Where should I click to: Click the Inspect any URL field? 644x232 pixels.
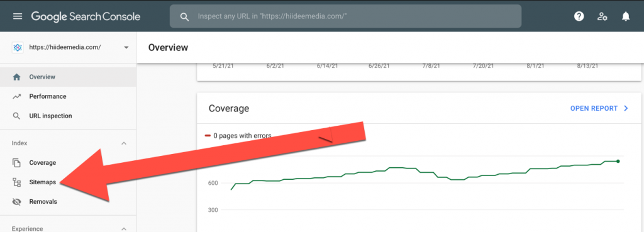click(345, 16)
